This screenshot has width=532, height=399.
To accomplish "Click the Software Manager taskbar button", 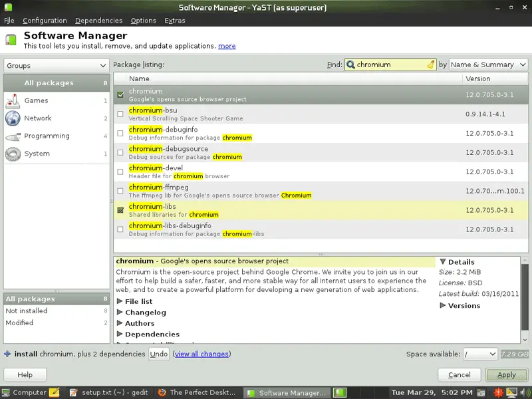I will coord(287,392).
